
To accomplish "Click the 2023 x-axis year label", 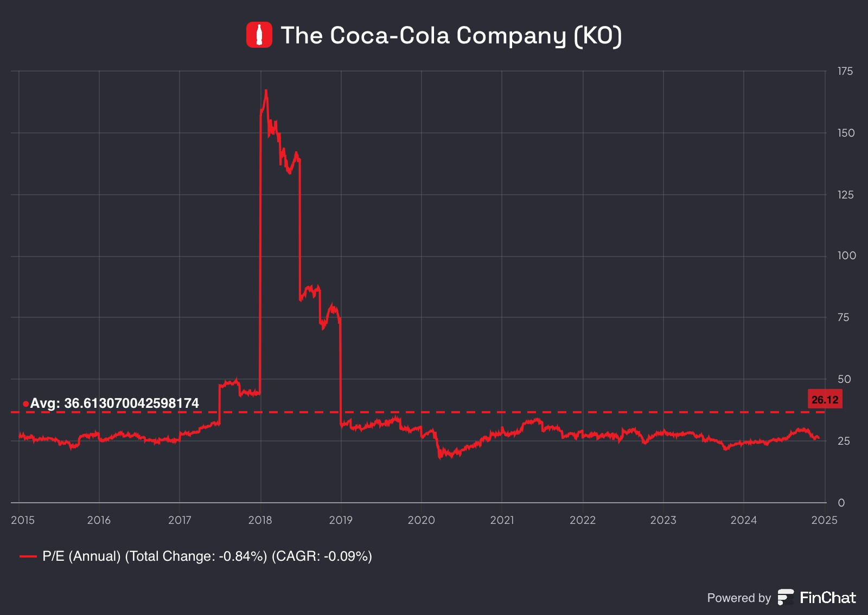I will [663, 520].
